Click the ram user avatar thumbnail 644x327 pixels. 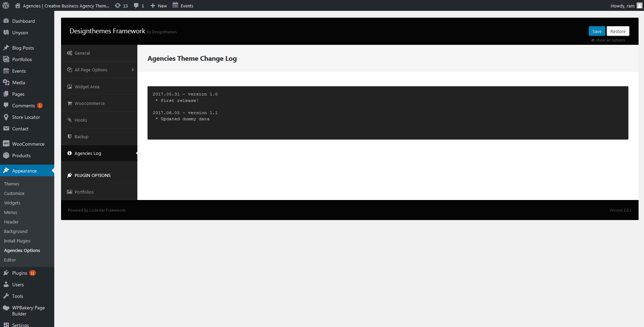[639, 5]
